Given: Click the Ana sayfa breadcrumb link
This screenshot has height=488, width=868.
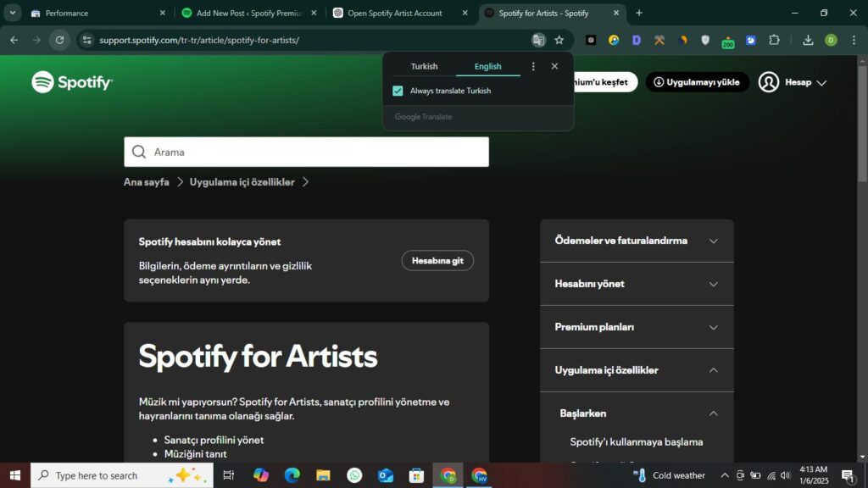Looking at the screenshot, I should (147, 182).
